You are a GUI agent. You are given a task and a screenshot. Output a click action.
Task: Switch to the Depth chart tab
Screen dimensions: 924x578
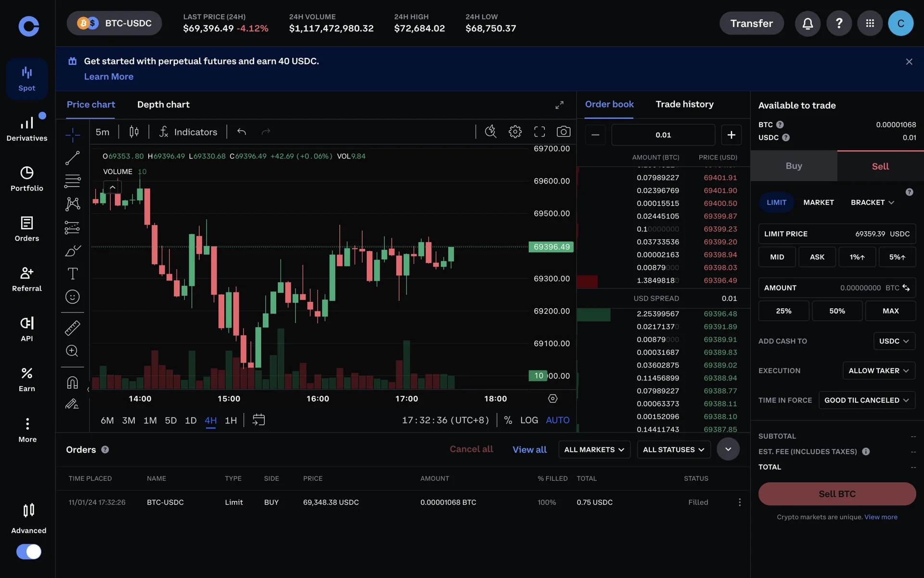[163, 105]
